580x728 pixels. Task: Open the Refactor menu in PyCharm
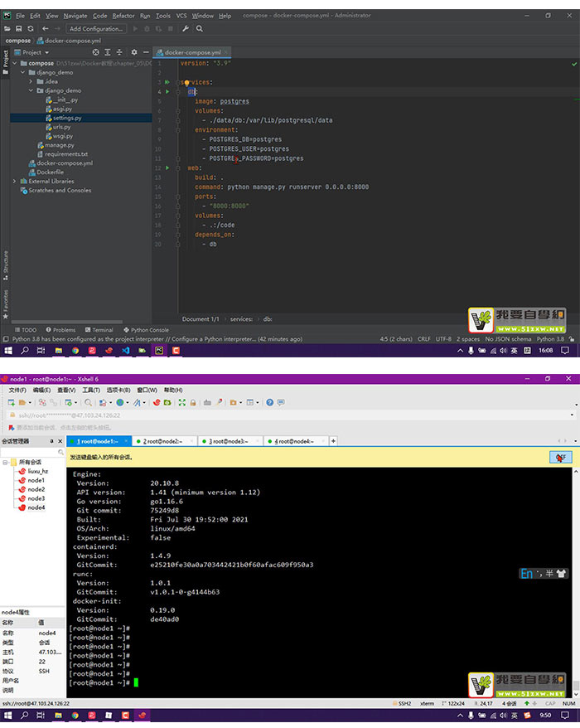[123, 16]
